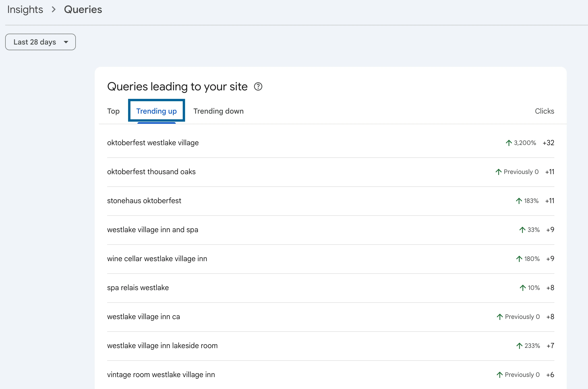Screen dimensions: 588x389
Task: Click the vintage room westlake village inn query
Action: pos(161,375)
